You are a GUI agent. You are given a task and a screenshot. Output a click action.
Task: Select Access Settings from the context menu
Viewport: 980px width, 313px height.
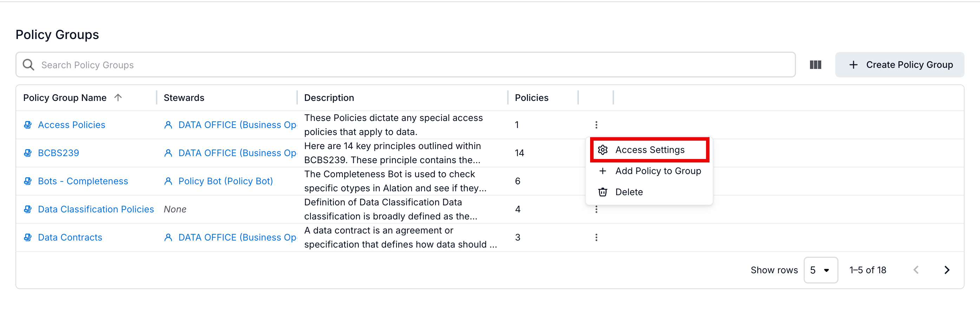(650, 150)
